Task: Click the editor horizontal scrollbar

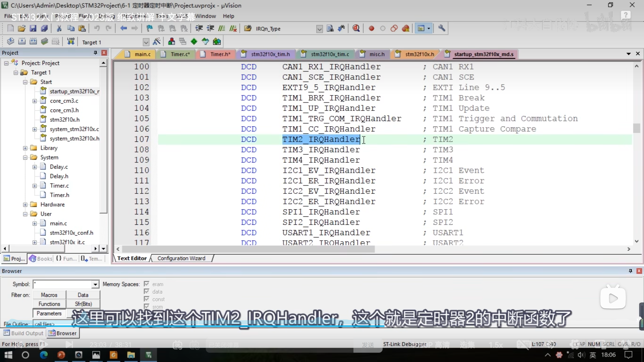Action: [248, 249]
